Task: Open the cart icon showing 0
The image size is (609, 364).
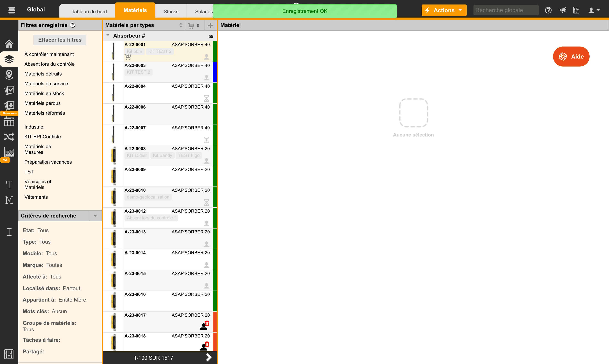Action: click(x=194, y=25)
